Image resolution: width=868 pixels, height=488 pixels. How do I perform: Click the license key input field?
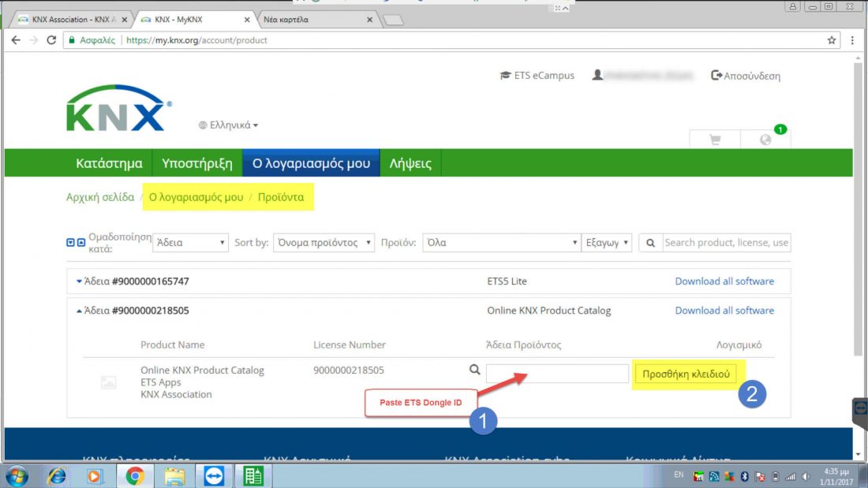(x=557, y=374)
